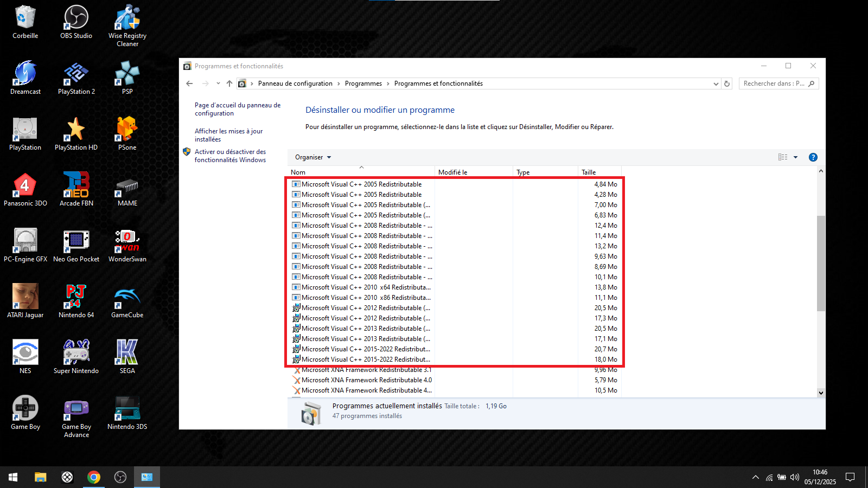Image resolution: width=868 pixels, height=488 pixels.
Task: Open Activer ou désactiver des fonctionnalités Windows
Action: point(230,156)
